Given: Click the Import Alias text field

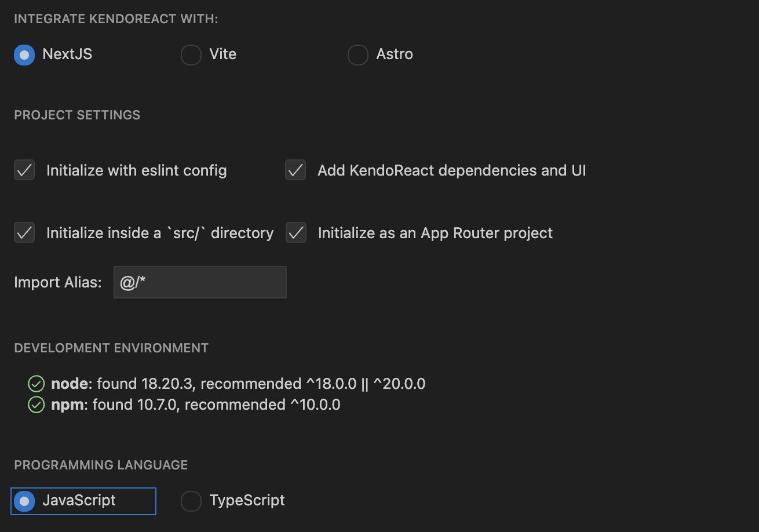Looking at the screenshot, I should [x=200, y=282].
